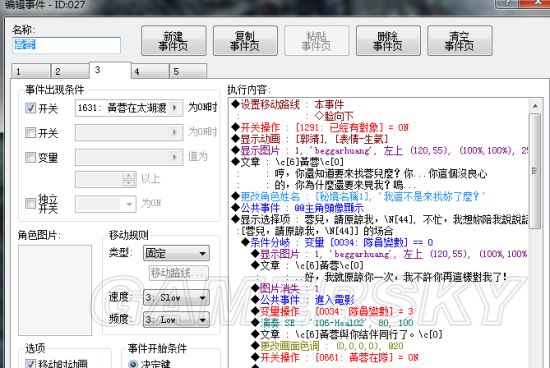Screen dimensions: 550x368
Task: Click the event list vertical scrollbar thumb
Action: [x=535, y=171]
